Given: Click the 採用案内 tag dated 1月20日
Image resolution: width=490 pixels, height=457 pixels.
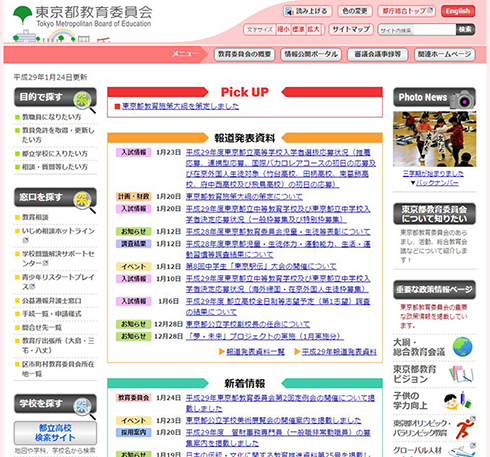Looking at the screenshot, I should point(134,432).
